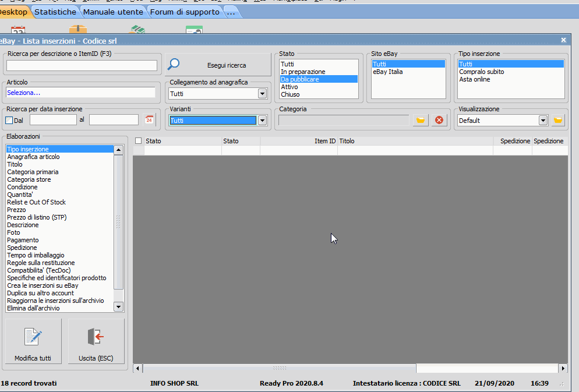Viewport: 579px width, 392px height.
Task: Click the magnifier search icon
Action: (x=174, y=64)
